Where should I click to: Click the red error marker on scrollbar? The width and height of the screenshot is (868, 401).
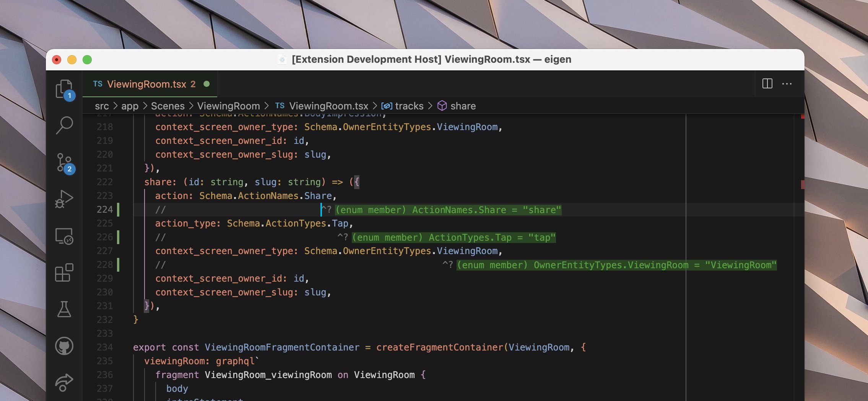[x=802, y=184]
